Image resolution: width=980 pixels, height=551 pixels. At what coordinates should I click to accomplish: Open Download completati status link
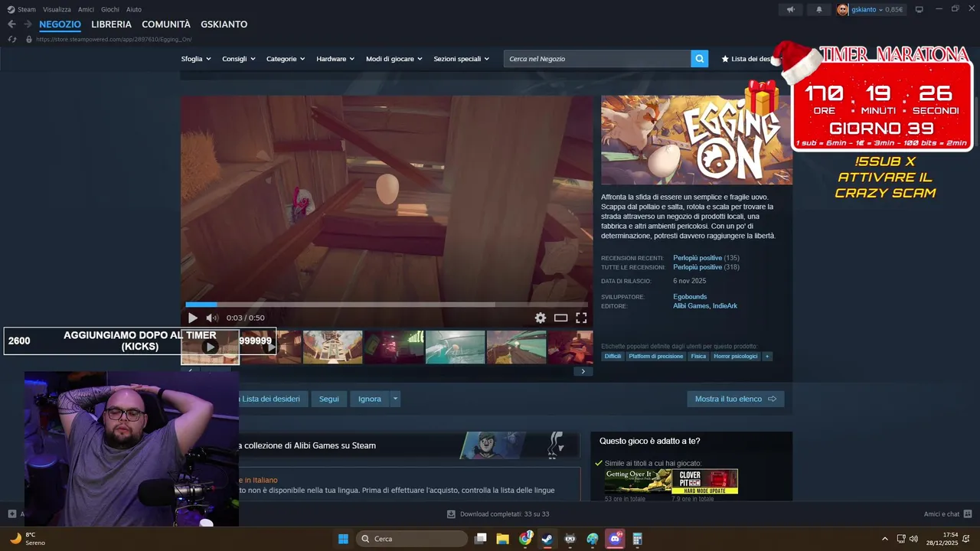498,514
